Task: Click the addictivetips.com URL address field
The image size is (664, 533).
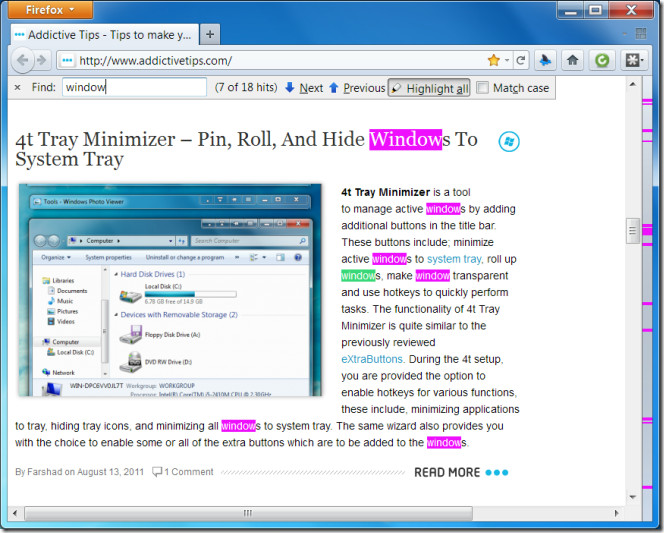Action: click(x=271, y=61)
